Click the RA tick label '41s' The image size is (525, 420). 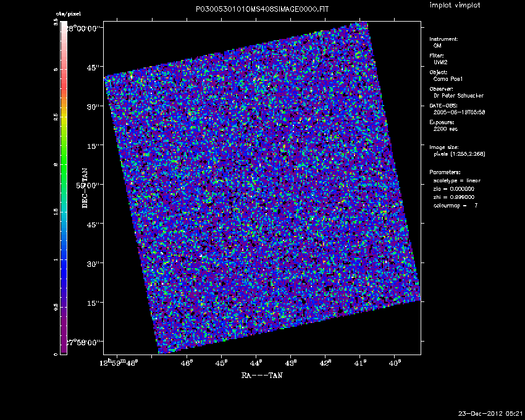(360, 363)
